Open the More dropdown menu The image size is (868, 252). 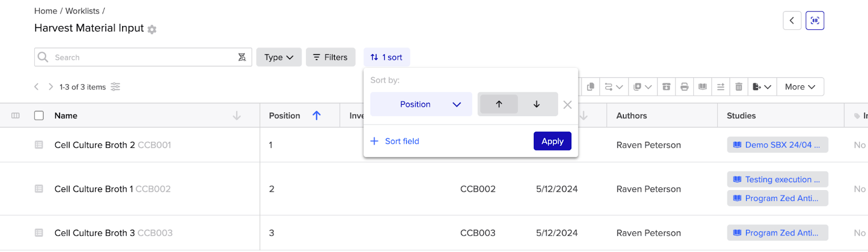click(800, 87)
